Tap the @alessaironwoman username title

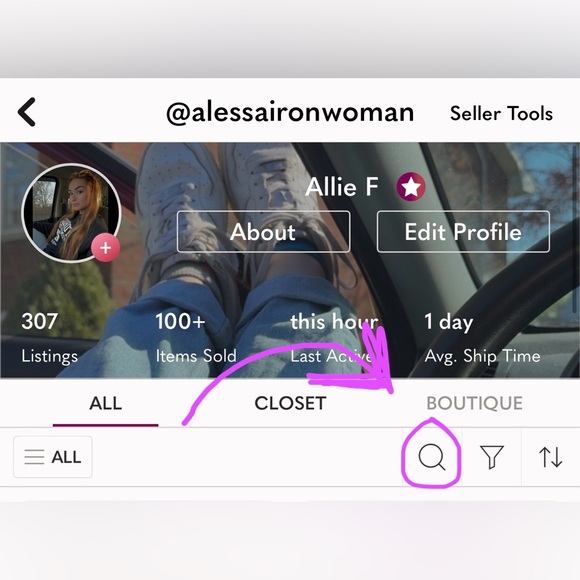(290, 112)
